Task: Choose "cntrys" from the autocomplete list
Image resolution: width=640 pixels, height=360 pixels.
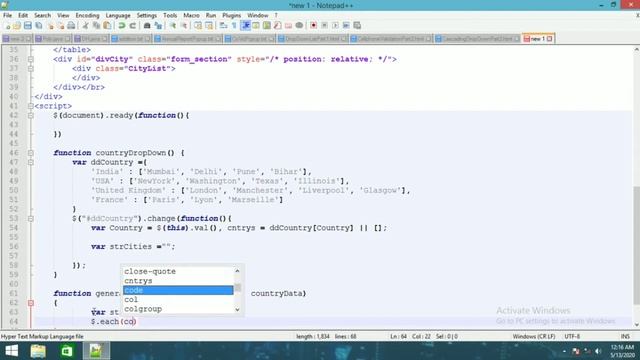Action: [x=178, y=281]
